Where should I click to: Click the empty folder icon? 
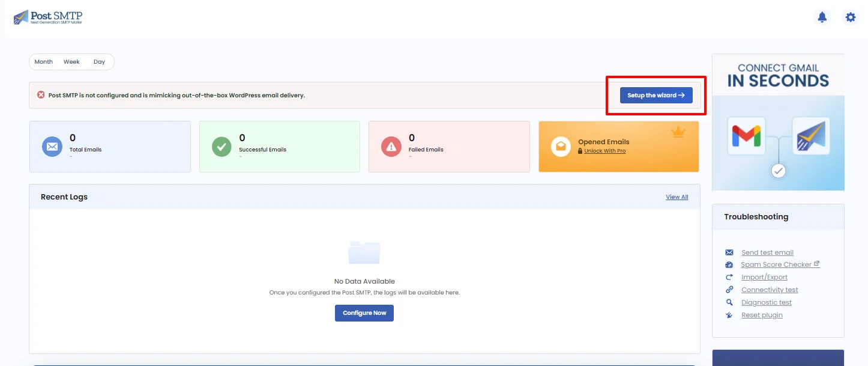click(x=364, y=252)
